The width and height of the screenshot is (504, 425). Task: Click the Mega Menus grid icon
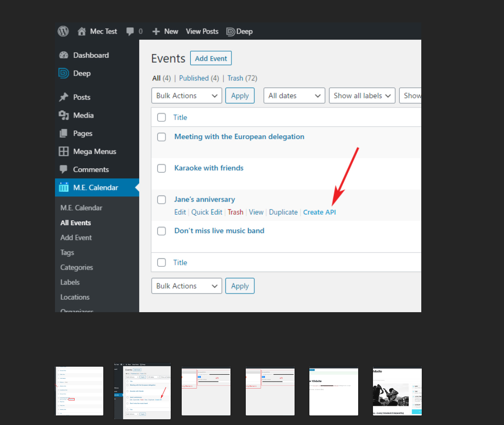pos(64,151)
